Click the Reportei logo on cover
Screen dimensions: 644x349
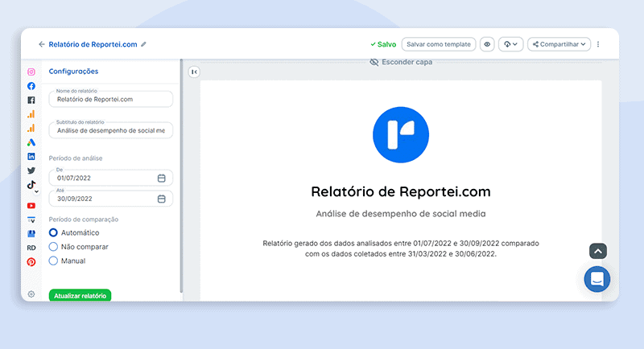[401, 135]
